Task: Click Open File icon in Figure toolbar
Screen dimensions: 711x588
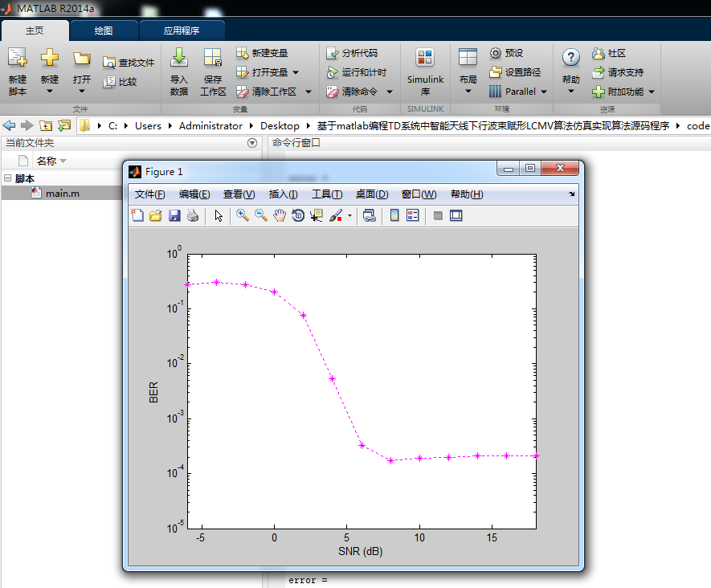Action: point(156,216)
